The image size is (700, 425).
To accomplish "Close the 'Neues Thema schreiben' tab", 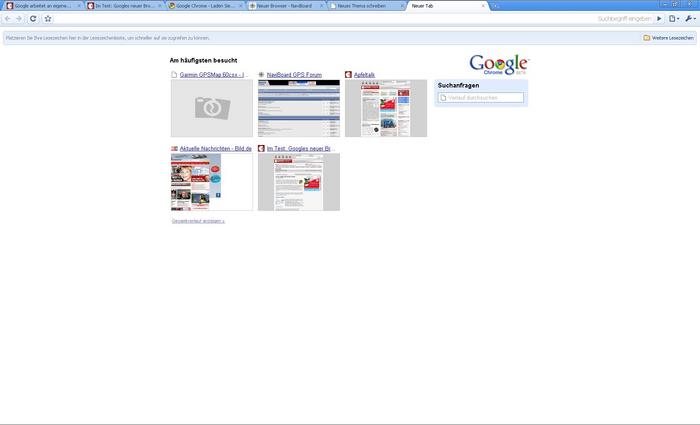I will tap(402, 6).
